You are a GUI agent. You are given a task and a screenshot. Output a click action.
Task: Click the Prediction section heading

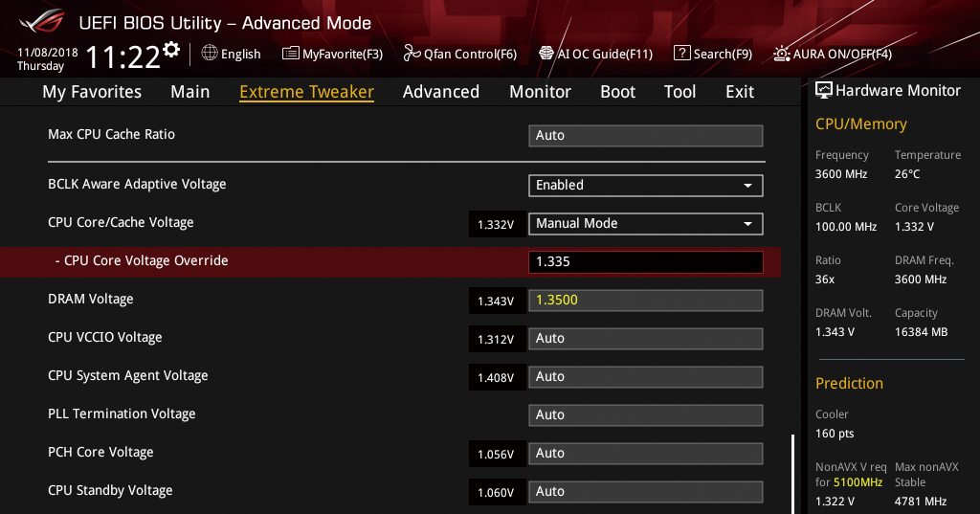[x=849, y=383]
